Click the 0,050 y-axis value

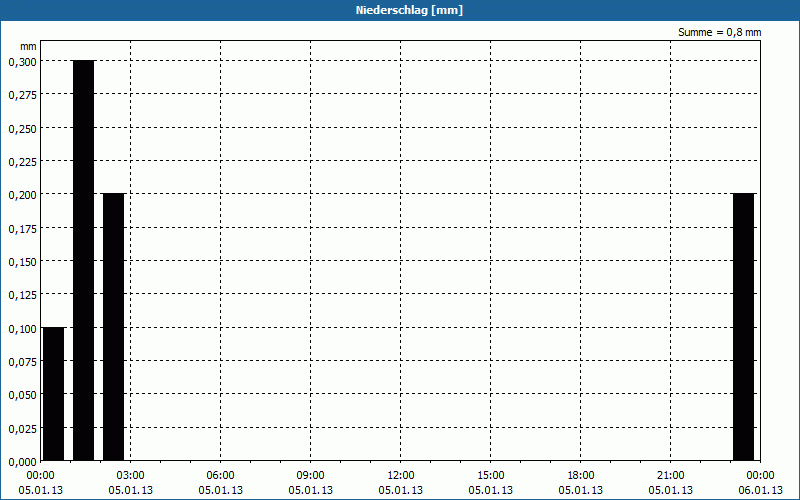point(23,395)
